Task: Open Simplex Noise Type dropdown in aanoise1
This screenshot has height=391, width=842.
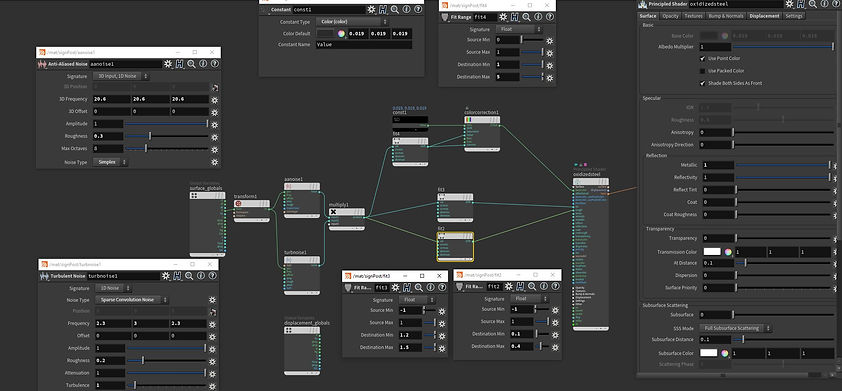Action: click(111, 162)
